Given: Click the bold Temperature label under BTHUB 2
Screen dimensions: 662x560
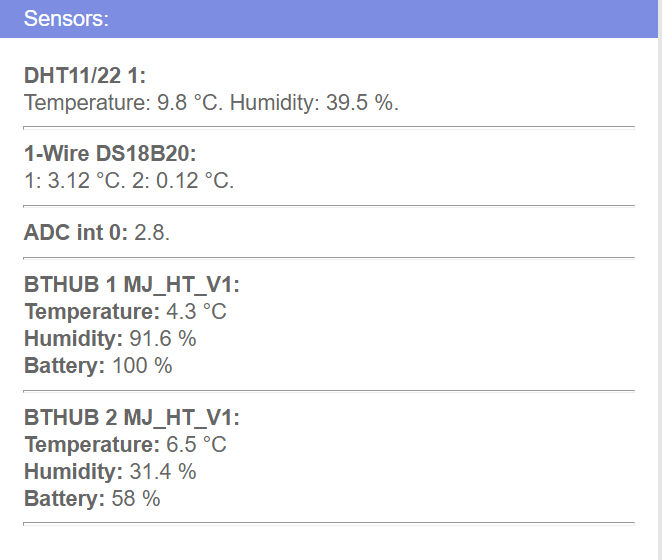Looking at the screenshot, I should [91, 445].
